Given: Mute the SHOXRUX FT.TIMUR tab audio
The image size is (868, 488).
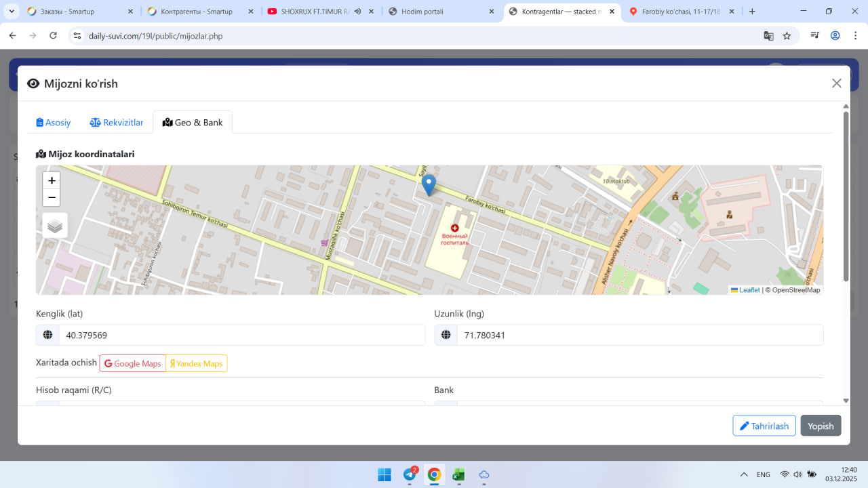Looking at the screenshot, I should coord(357,12).
